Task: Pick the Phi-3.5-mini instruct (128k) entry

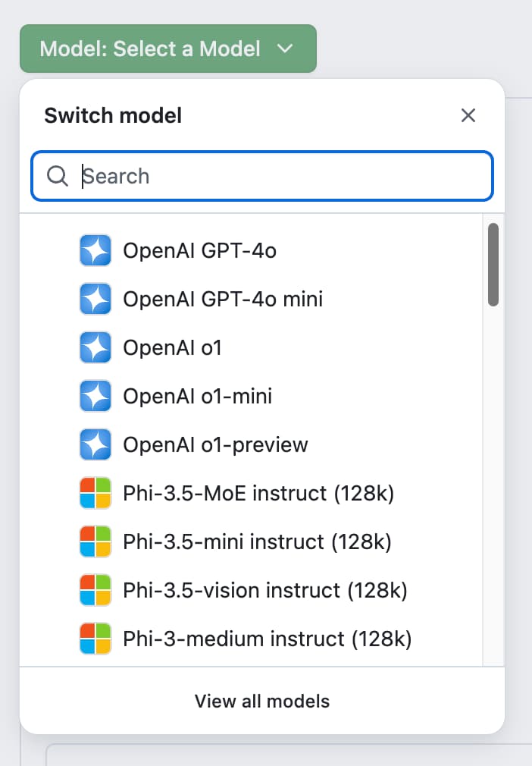Action: pos(257,542)
